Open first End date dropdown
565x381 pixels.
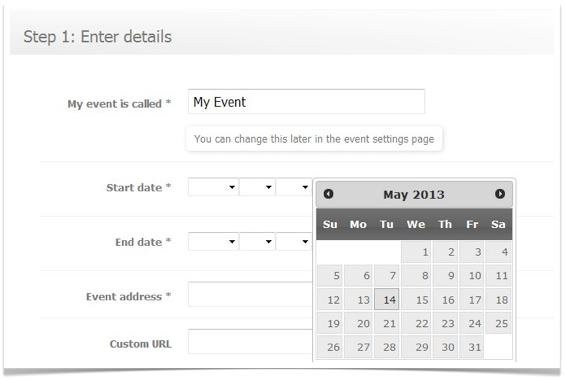point(213,242)
